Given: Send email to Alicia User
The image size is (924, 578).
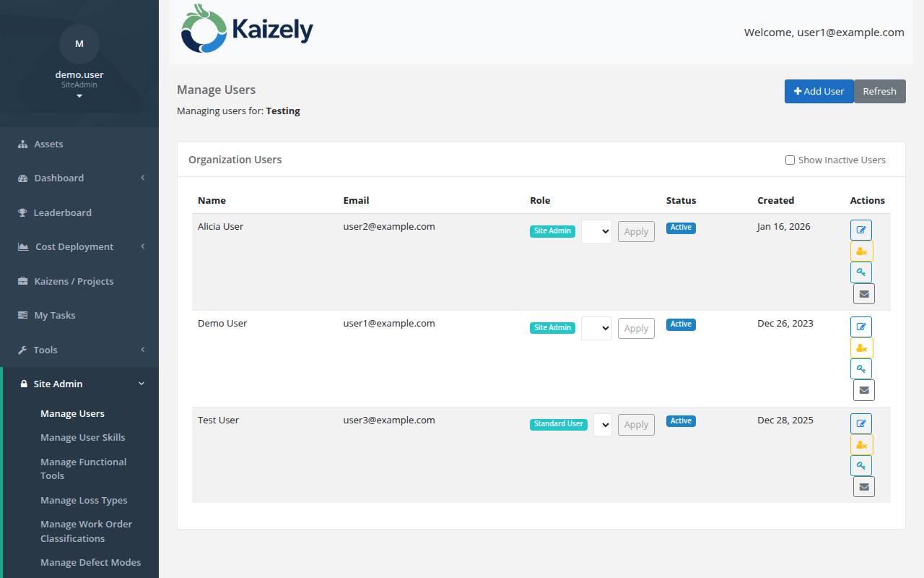Looking at the screenshot, I should coord(864,293).
